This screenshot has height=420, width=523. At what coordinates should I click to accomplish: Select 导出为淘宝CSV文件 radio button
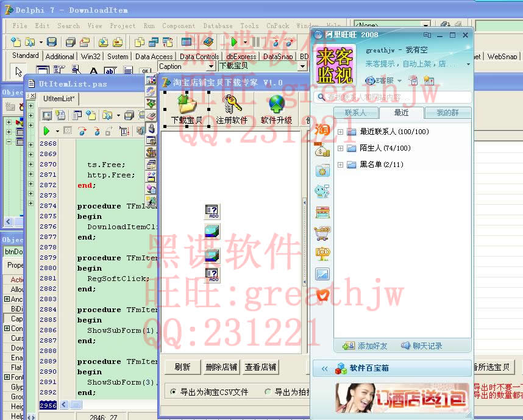pyautogui.click(x=173, y=391)
